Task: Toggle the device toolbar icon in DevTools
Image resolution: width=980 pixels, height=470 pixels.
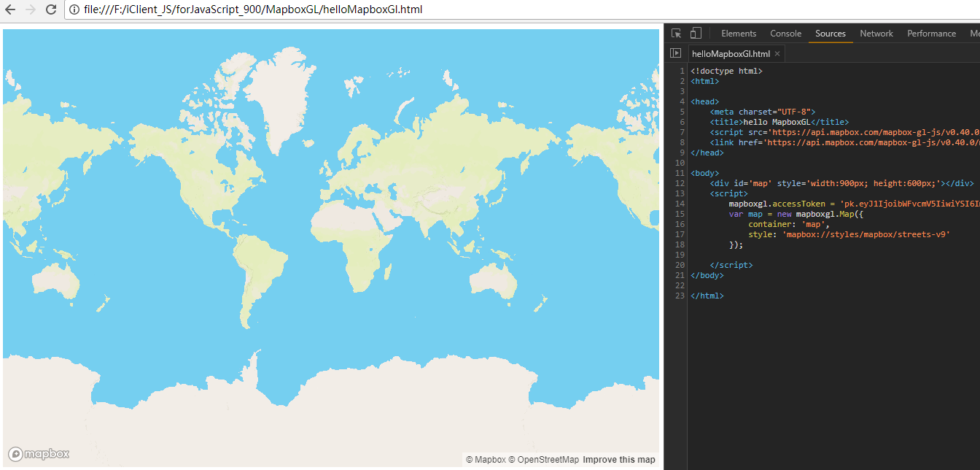Action: (696, 34)
